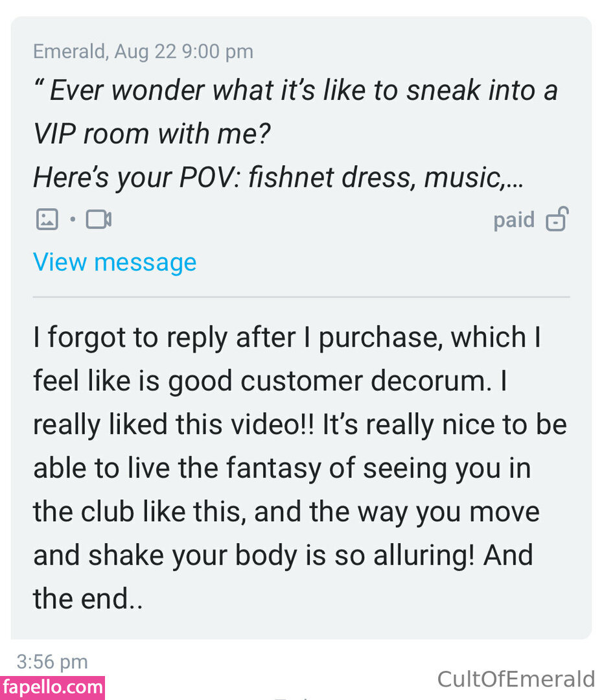
Task: Click the "paid" status label
Action: (x=514, y=220)
